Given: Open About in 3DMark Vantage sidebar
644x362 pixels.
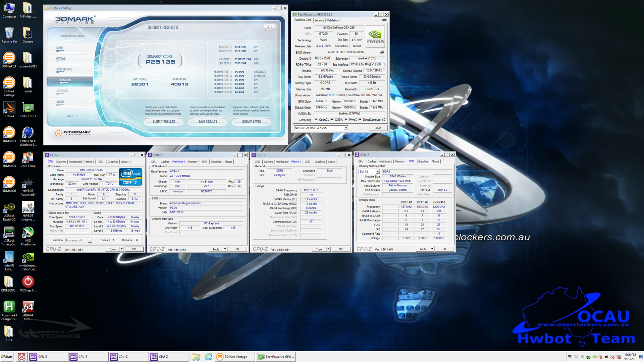Looking at the screenshot, I should pos(60,102).
